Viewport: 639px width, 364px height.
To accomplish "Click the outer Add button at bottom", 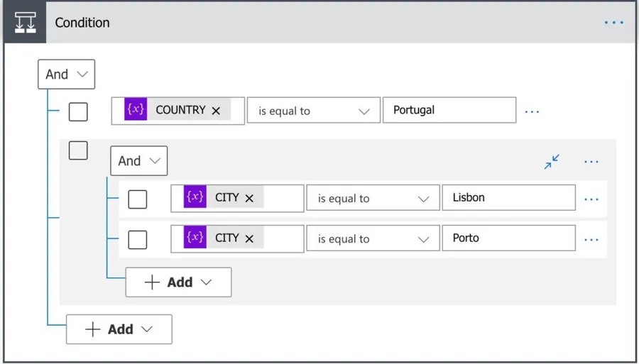I will 119,329.
